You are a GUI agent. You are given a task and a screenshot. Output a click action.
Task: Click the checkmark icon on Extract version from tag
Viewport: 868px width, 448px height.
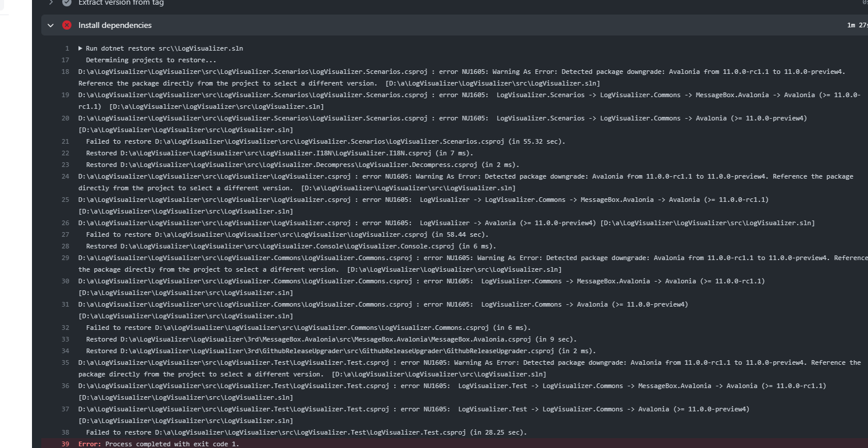66,3
